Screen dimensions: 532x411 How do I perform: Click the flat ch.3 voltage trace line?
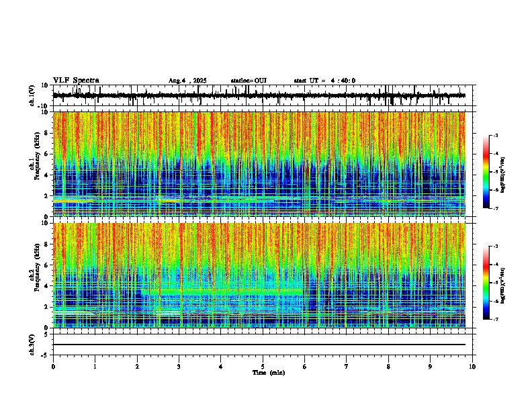tap(259, 345)
